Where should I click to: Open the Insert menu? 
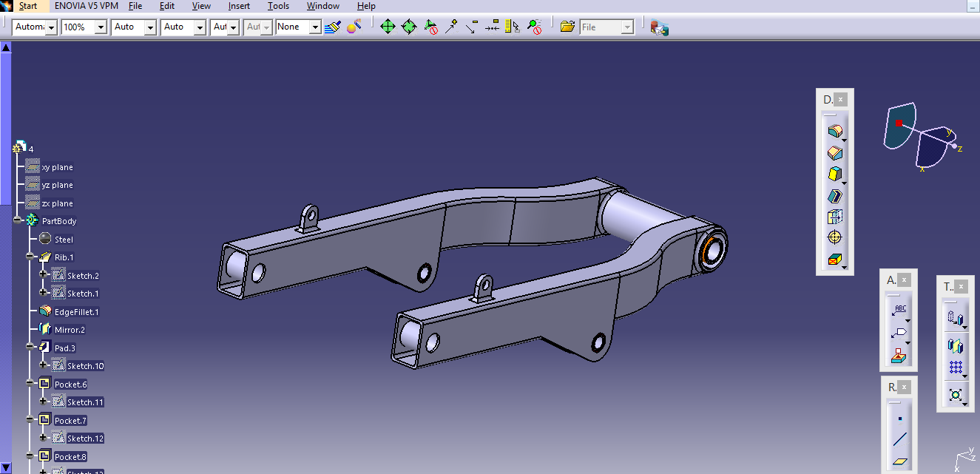(x=239, y=6)
